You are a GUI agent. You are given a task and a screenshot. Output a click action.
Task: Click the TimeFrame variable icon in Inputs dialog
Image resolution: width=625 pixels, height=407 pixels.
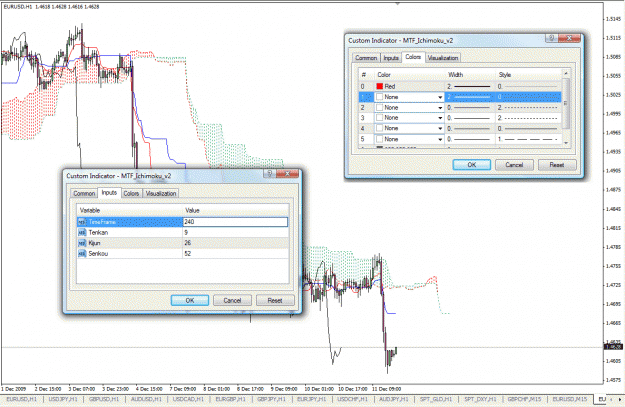coord(82,222)
